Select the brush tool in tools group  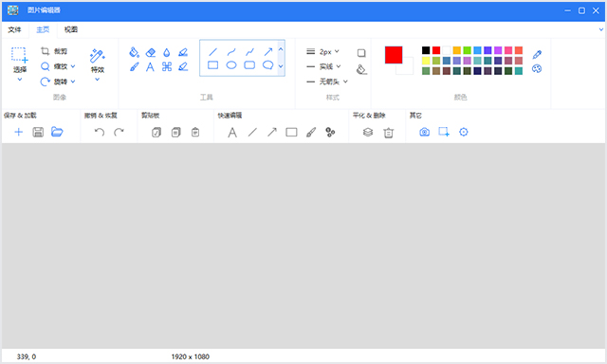click(134, 67)
